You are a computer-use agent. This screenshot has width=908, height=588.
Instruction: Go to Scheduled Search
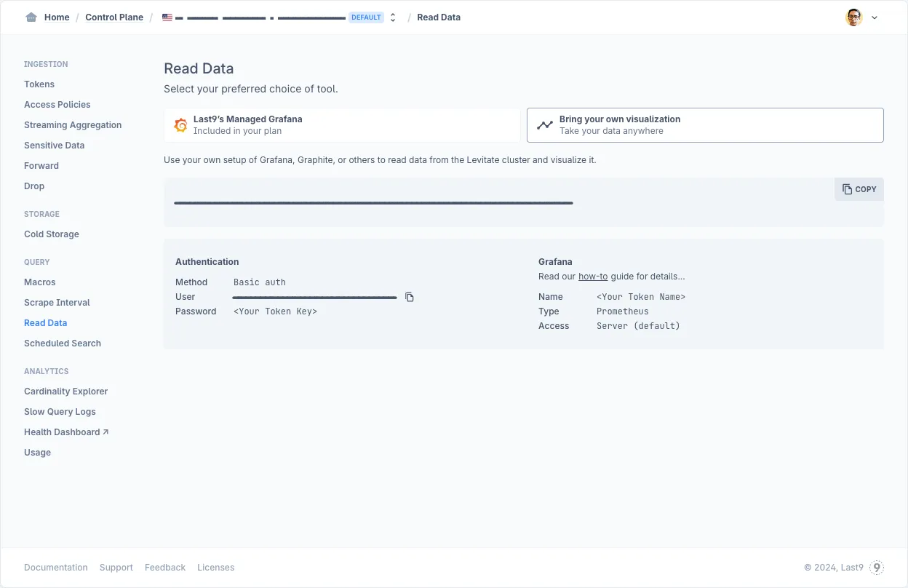click(x=63, y=343)
